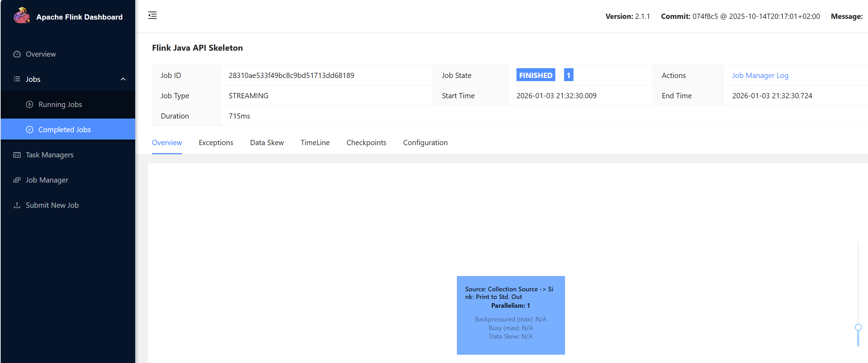This screenshot has height=363, width=868.
Task: Click the Job Manager build icon
Action: pyautogui.click(x=17, y=180)
